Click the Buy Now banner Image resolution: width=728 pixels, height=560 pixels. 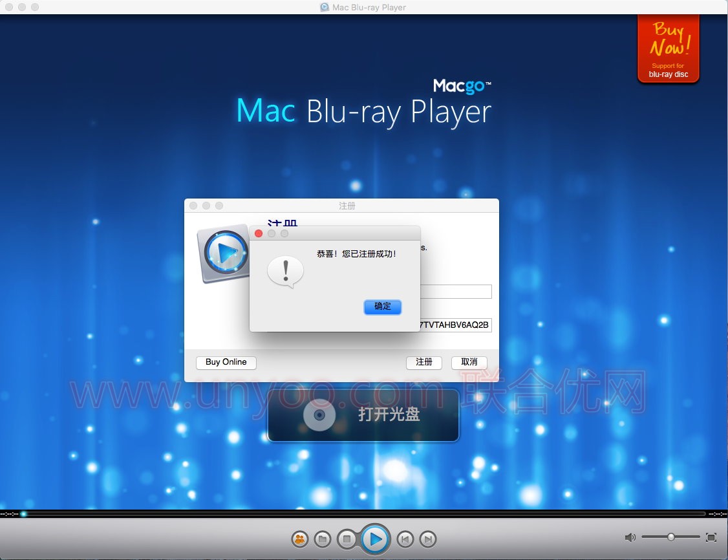pyautogui.click(x=668, y=48)
